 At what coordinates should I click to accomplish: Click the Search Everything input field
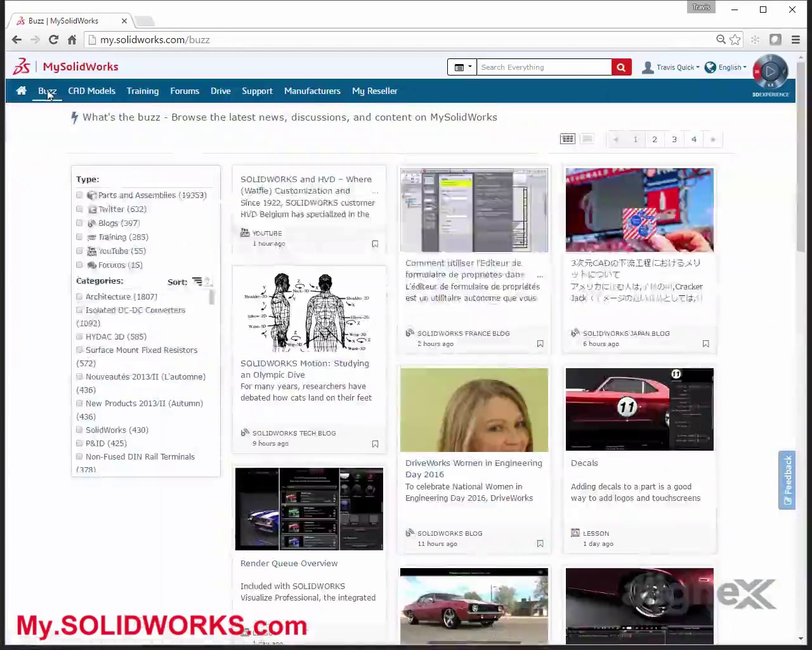[544, 67]
